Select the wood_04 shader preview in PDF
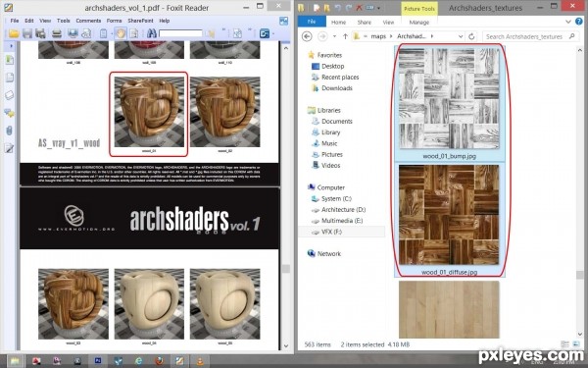The width and height of the screenshot is (588, 368). coord(149,304)
